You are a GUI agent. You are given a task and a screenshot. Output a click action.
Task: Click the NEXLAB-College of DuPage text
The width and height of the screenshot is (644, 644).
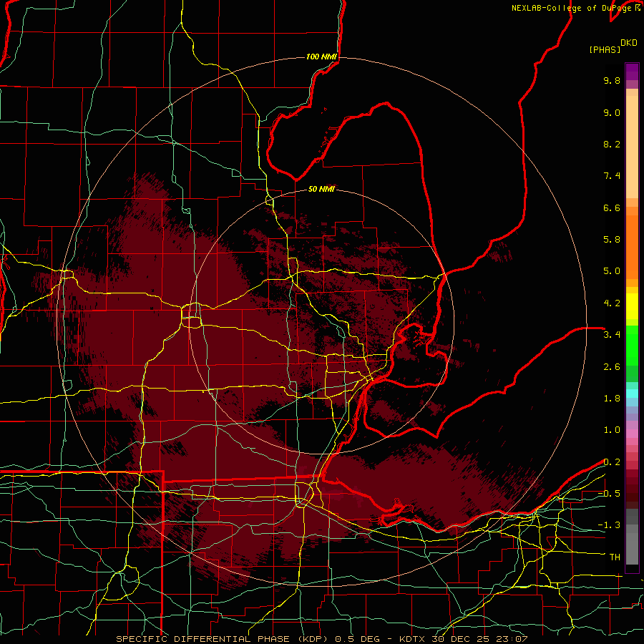tap(572, 8)
